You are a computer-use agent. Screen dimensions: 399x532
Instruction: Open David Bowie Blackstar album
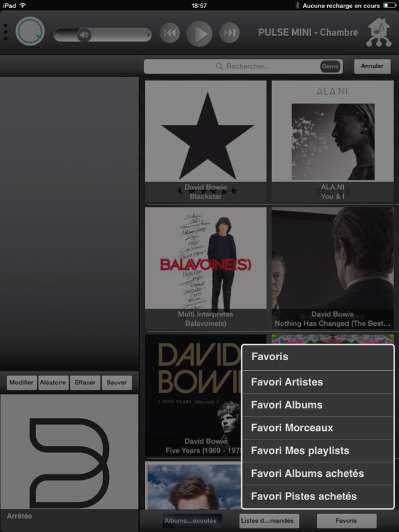(x=206, y=141)
